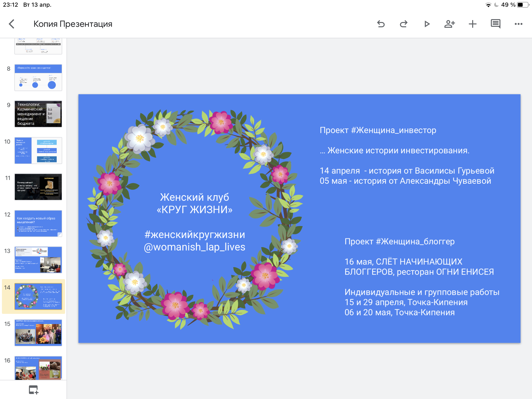Add a new slide with bottom icon
The width and height of the screenshot is (532, 399).
tap(33, 390)
